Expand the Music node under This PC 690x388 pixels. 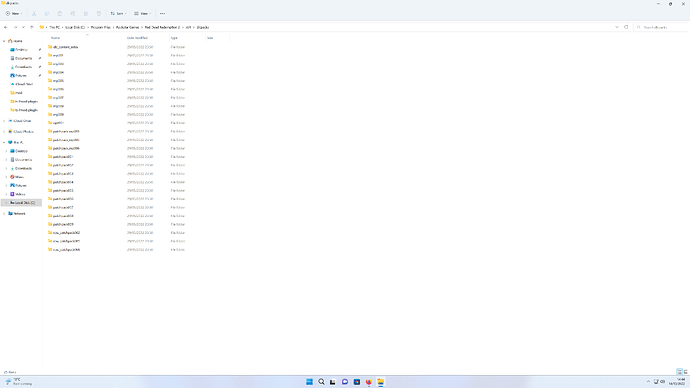6,177
